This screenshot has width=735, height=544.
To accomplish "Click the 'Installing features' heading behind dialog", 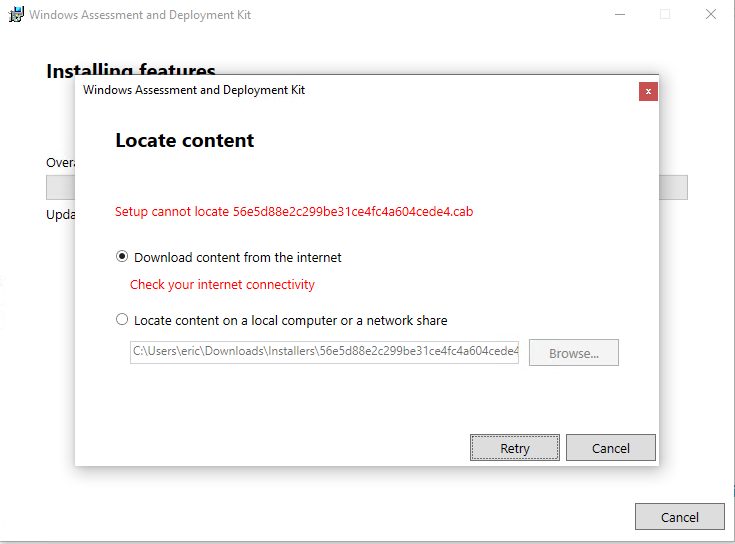I will click(x=131, y=68).
